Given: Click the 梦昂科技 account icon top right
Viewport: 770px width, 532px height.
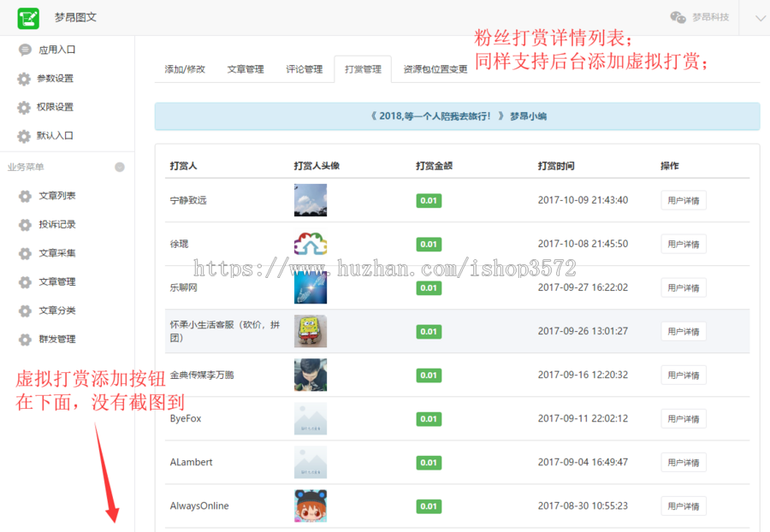Looking at the screenshot, I should 678,16.
